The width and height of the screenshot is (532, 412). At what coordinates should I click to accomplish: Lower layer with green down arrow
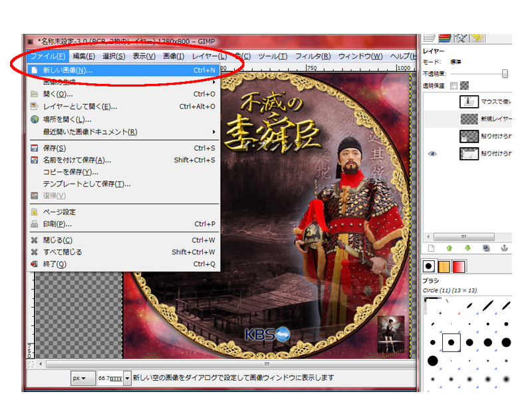coord(468,248)
